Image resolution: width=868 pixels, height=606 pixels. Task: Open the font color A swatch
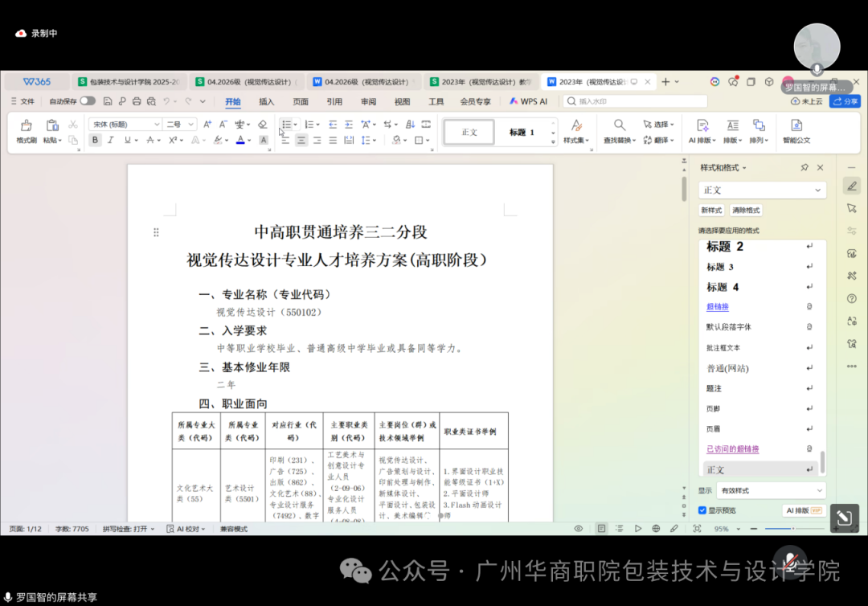[x=240, y=140]
